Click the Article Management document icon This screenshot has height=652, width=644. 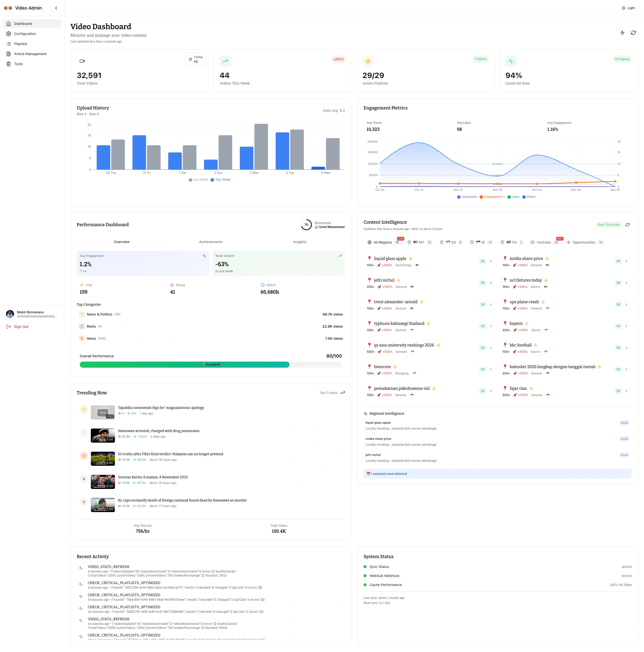click(x=9, y=54)
